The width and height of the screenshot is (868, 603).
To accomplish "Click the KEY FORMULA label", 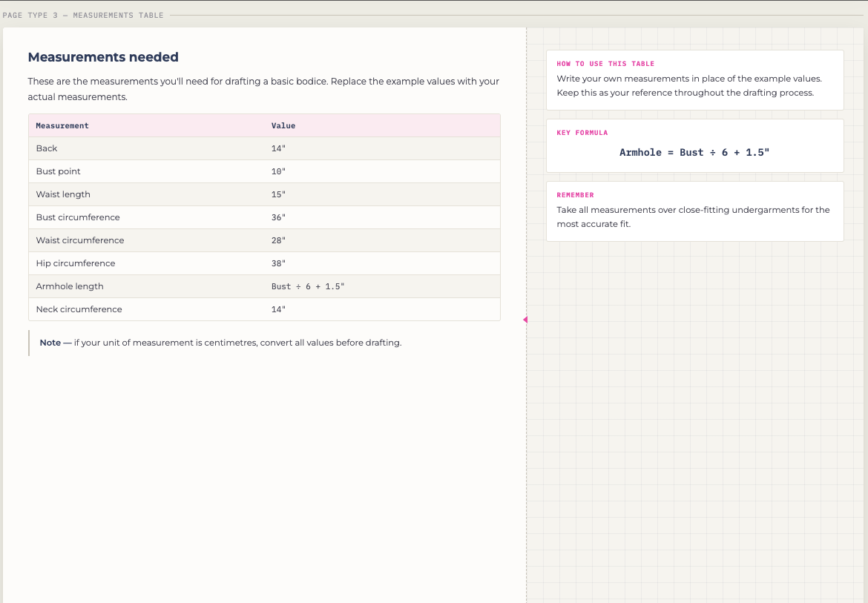I will click(x=582, y=133).
